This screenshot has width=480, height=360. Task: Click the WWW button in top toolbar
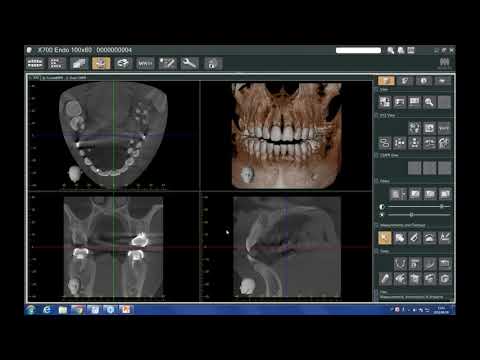point(145,63)
